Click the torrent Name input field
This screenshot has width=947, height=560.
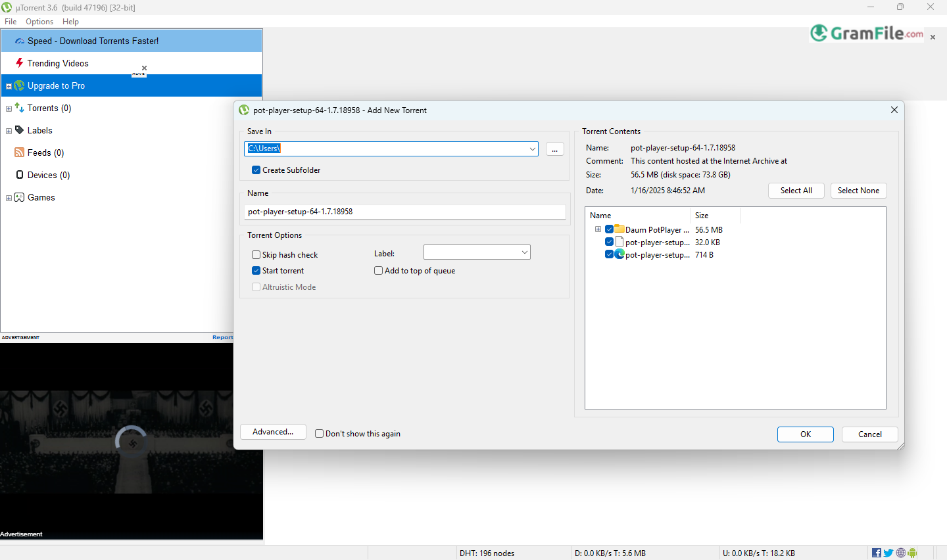[405, 212]
